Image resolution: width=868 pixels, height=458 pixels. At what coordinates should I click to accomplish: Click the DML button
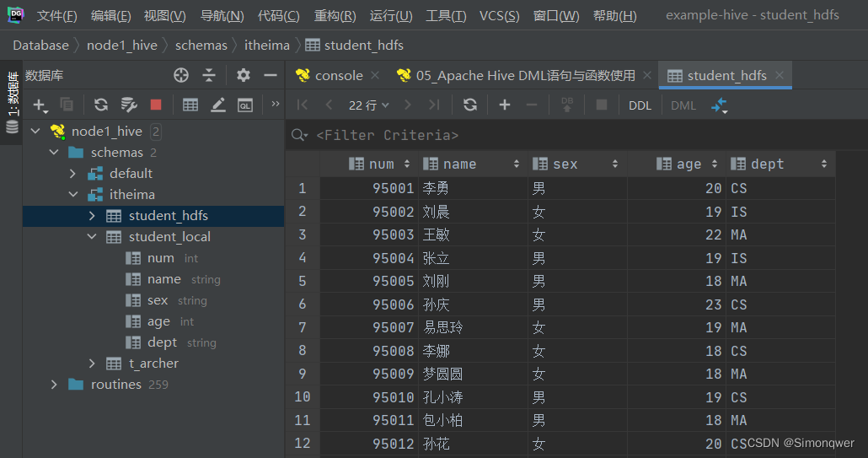(683, 105)
